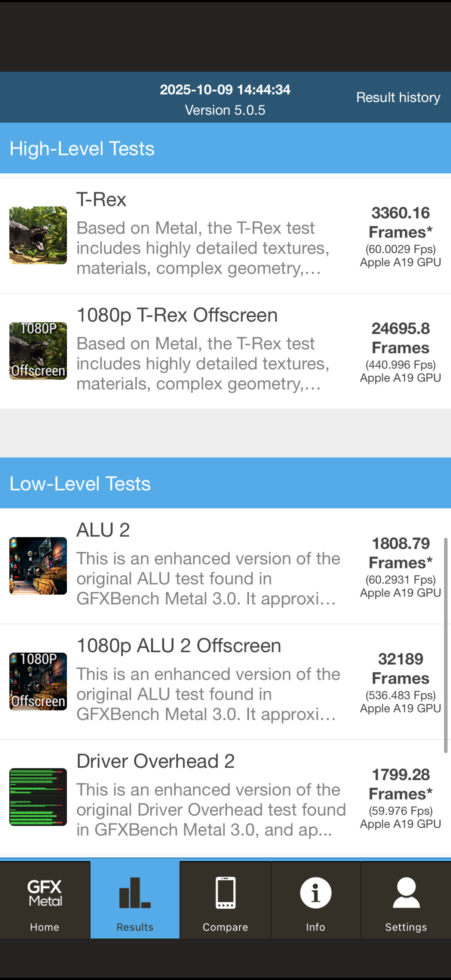Open the 1080p ALU 2 Offscreen title
The height and width of the screenshot is (980, 451).
tap(179, 645)
